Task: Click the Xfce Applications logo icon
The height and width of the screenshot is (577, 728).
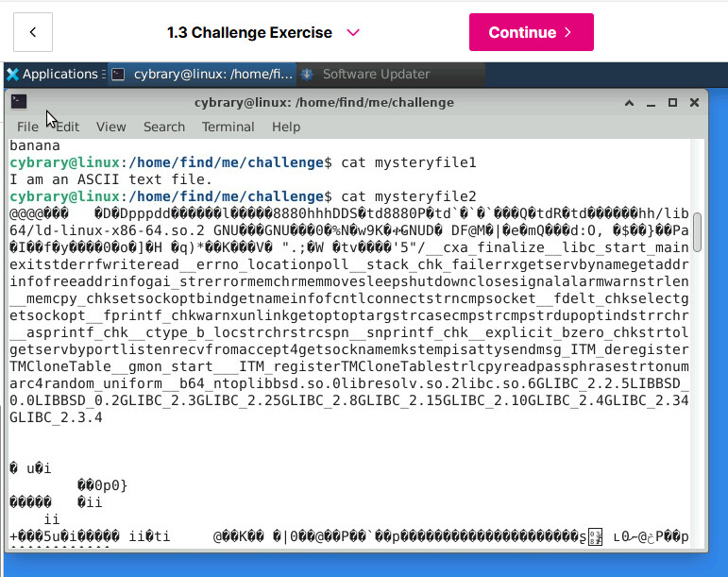Action: [x=12, y=74]
